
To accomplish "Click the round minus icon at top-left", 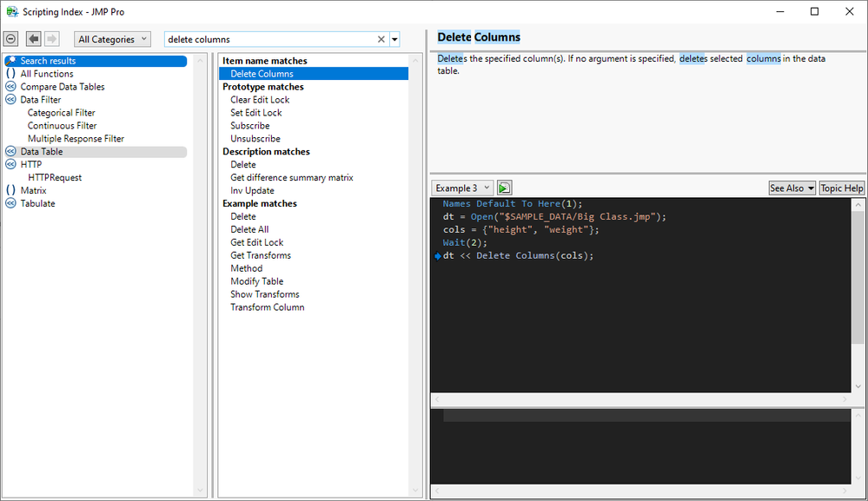I will 10,39.
